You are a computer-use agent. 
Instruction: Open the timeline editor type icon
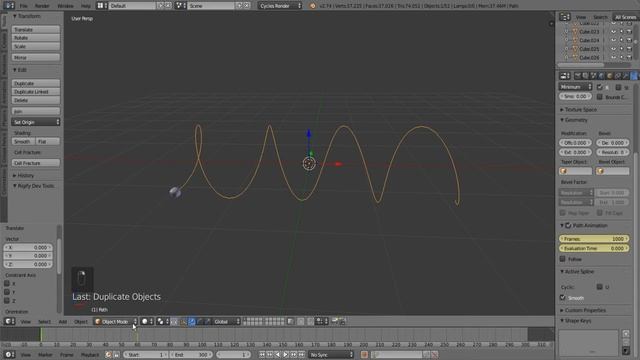9,355
